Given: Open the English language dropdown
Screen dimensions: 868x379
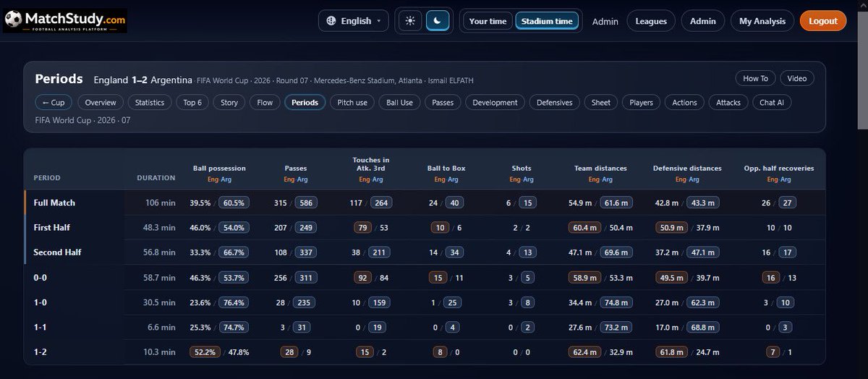Looking at the screenshot, I should 353,21.
